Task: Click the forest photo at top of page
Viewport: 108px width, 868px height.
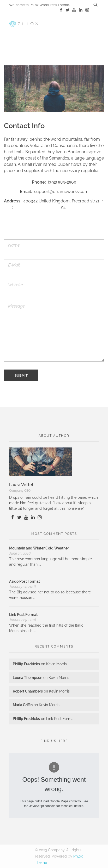Action: (x=54, y=88)
